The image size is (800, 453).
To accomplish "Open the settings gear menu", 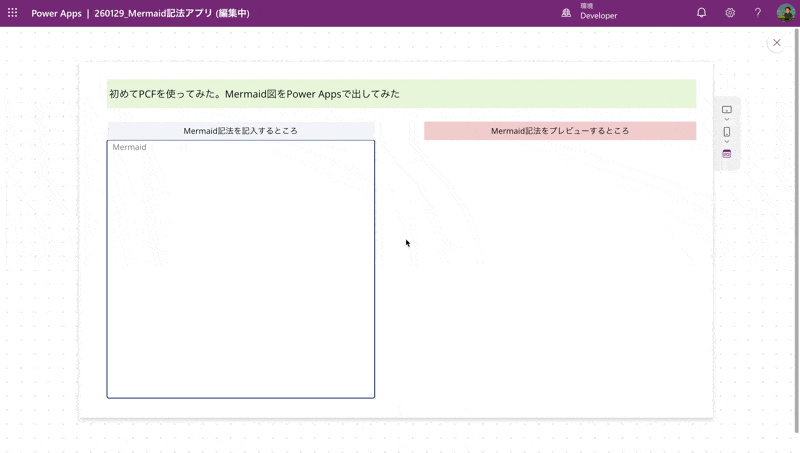I will point(730,13).
